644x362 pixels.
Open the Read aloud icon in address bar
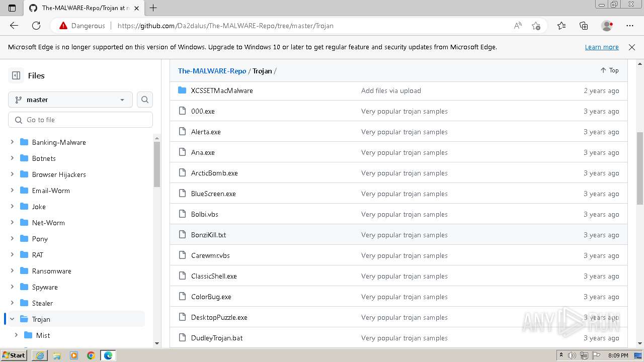(518, 26)
